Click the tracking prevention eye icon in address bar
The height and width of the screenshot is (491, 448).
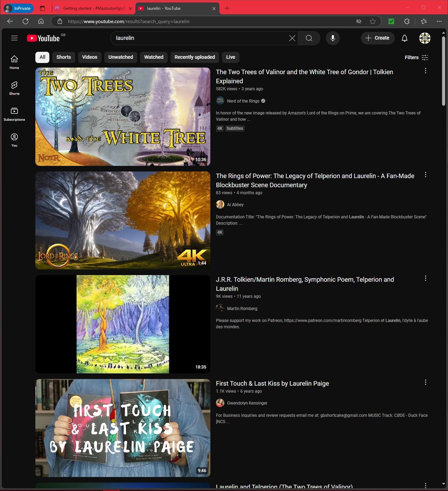[x=359, y=21]
